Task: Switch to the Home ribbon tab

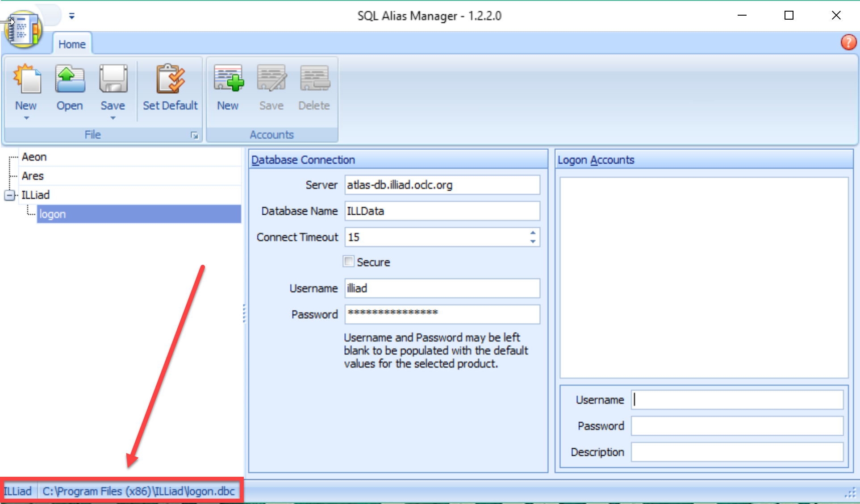Action: [72, 44]
